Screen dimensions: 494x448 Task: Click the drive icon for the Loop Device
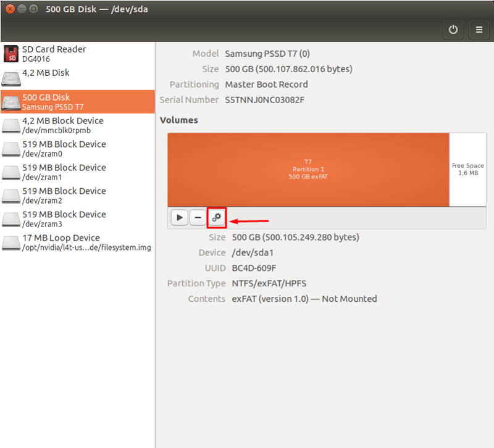tap(11, 243)
